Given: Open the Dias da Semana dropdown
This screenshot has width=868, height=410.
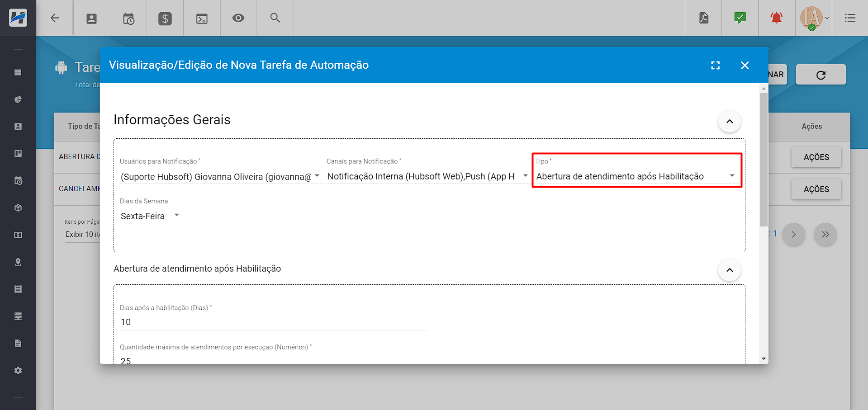Looking at the screenshot, I should 151,216.
